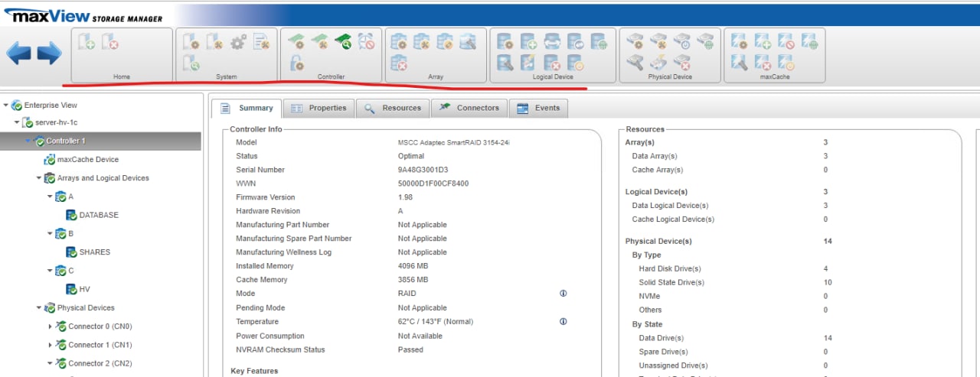Click the card with gear icon in Controller group
This screenshot has width=980, height=377.
pyautogui.click(x=296, y=41)
